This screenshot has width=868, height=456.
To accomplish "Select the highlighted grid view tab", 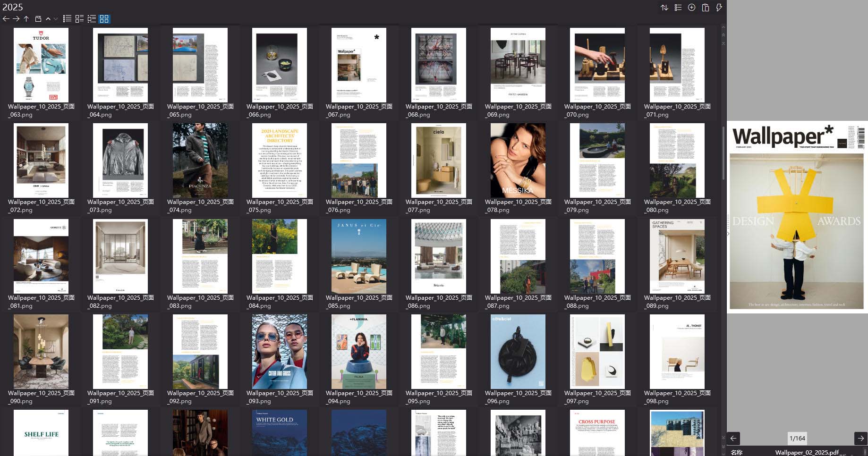I will point(103,19).
